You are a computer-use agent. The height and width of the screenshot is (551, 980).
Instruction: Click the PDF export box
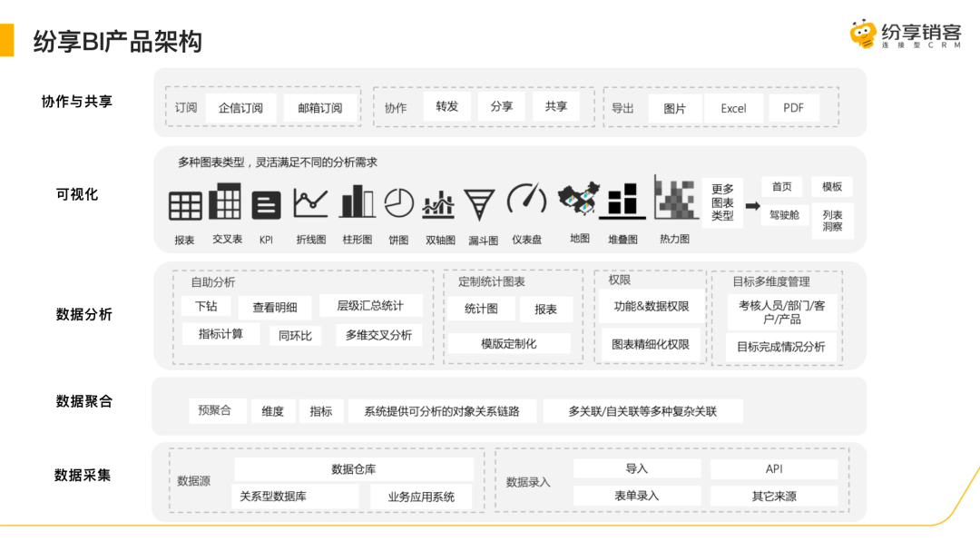coord(794,108)
